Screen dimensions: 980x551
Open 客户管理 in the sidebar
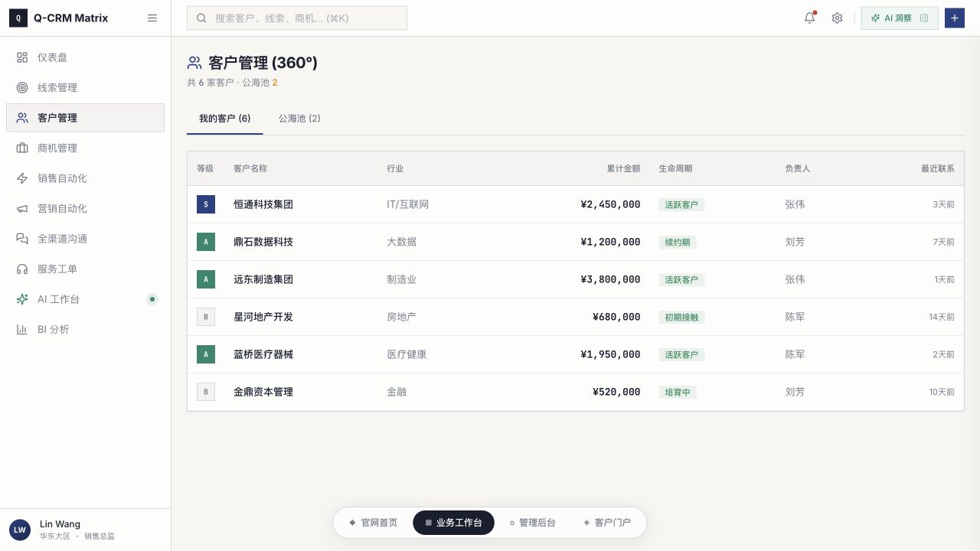(x=85, y=118)
